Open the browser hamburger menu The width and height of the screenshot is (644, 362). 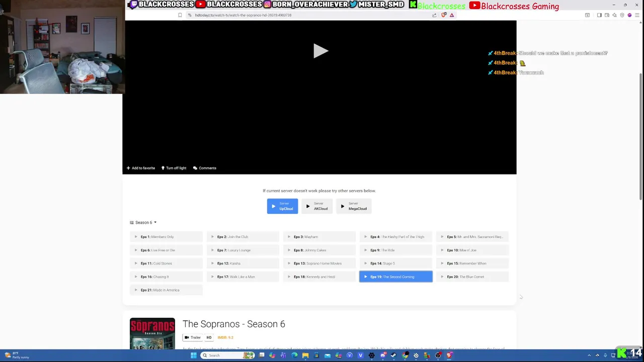pos(637,15)
